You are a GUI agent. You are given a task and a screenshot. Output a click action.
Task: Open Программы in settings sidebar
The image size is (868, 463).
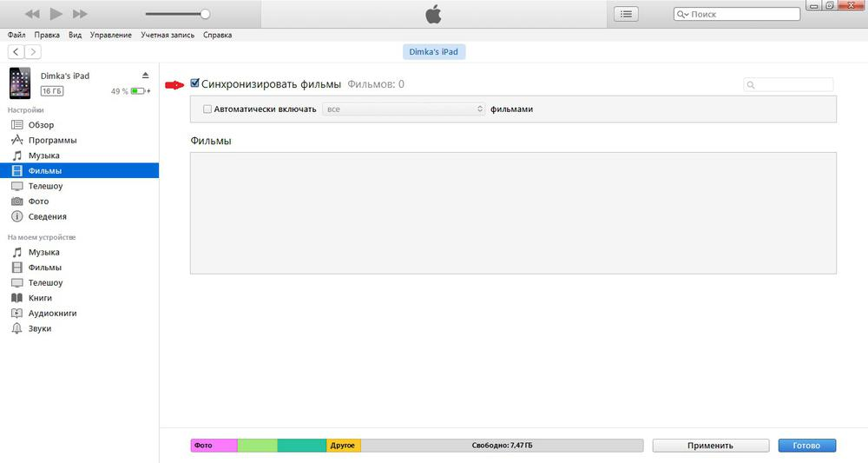pyautogui.click(x=80, y=140)
